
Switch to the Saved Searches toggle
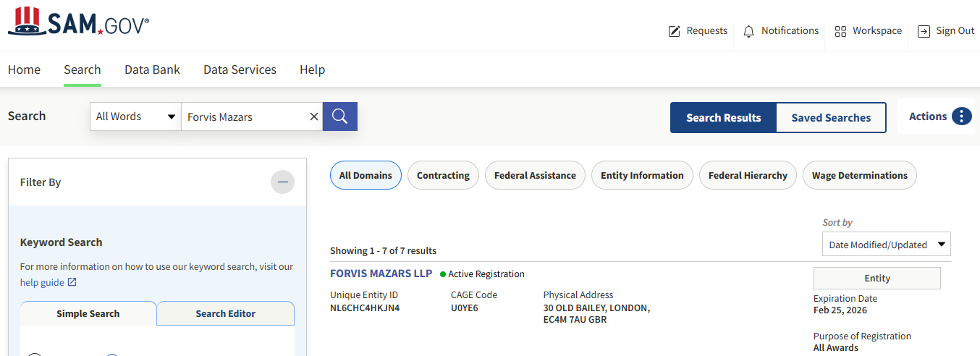click(831, 118)
